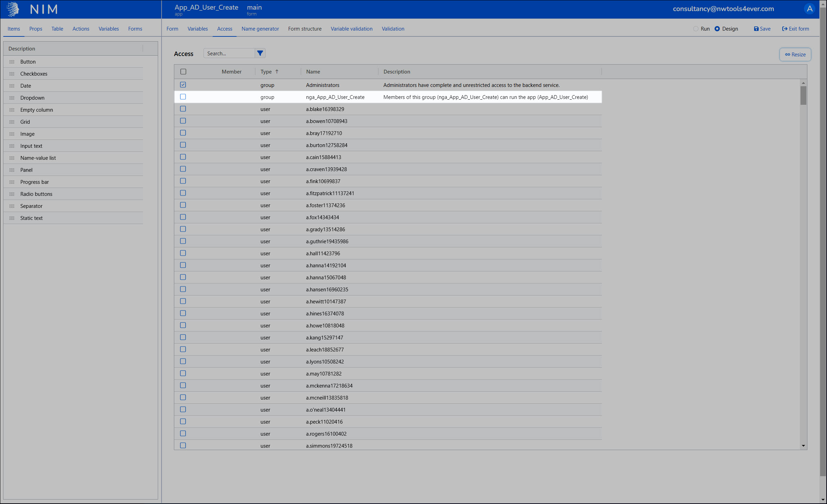Click the filter funnel icon beside Search

point(260,53)
